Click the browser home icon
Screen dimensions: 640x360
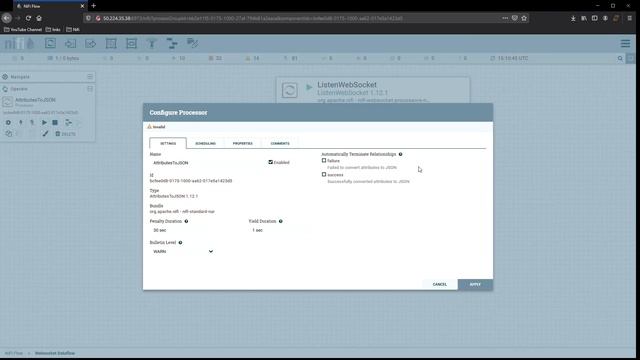pos(39,18)
